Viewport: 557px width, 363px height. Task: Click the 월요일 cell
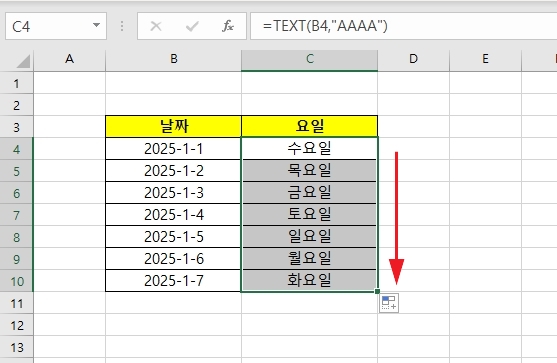pos(309,259)
